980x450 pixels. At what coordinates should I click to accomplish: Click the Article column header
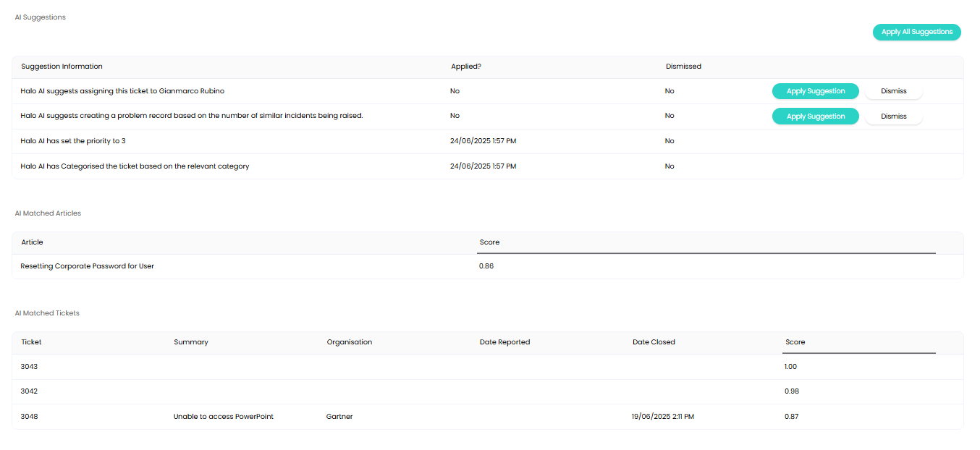pyautogui.click(x=33, y=242)
